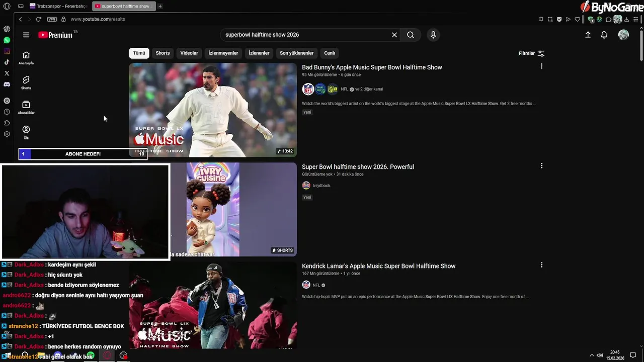Open sidebar settings gear icon
Image resolution: width=644 pixels, height=362 pixels.
(7, 134)
